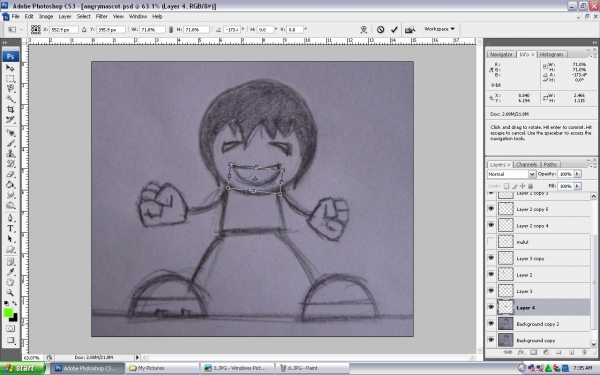This screenshot has height=375, width=600.
Task: Click the delete layer trash icon
Action: (584, 352)
